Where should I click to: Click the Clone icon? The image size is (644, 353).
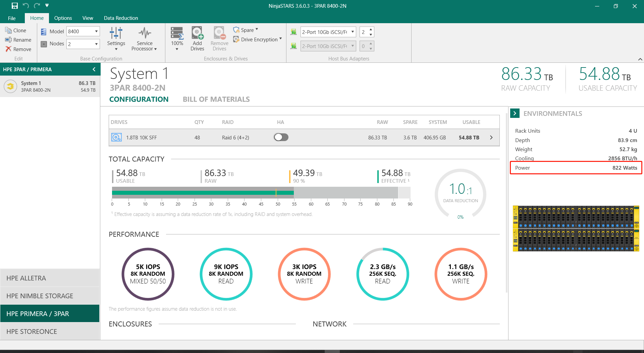point(8,30)
